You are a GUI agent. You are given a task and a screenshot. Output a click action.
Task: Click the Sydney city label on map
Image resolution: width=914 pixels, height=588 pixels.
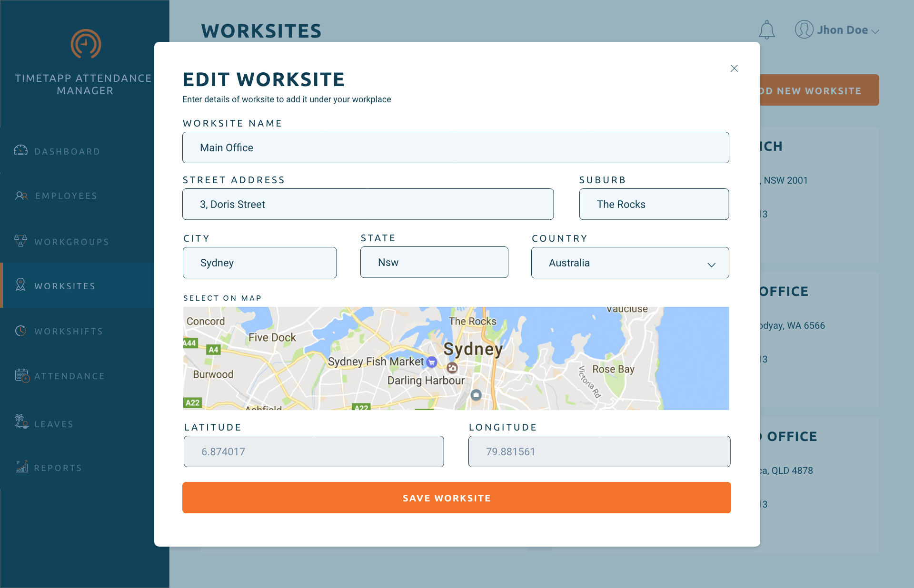click(473, 349)
